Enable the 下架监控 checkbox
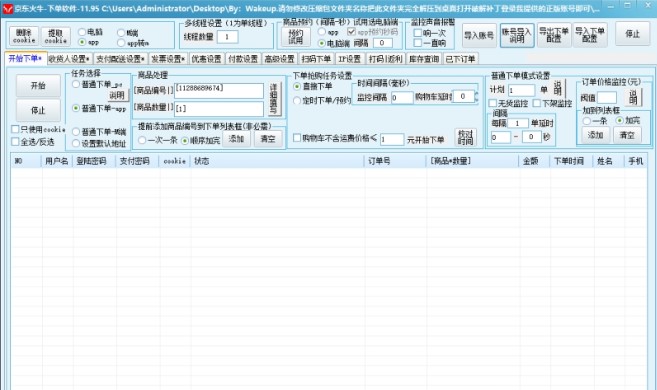This screenshot has width=657, height=390. pyautogui.click(x=536, y=103)
